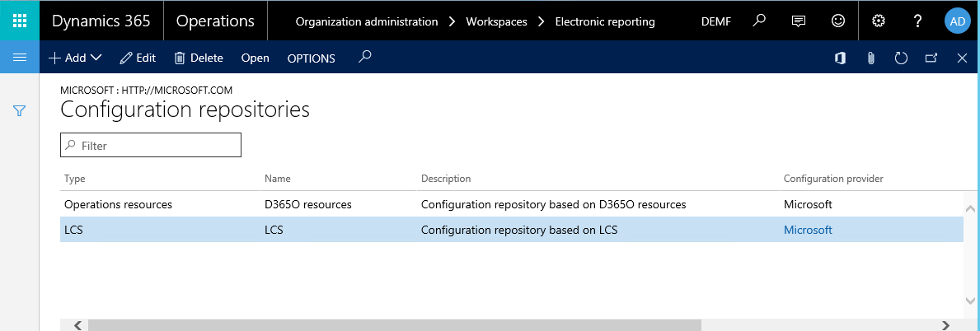The image size is (980, 331).
Task: Close the Configuration repositories form
Action: click(963, 58)
